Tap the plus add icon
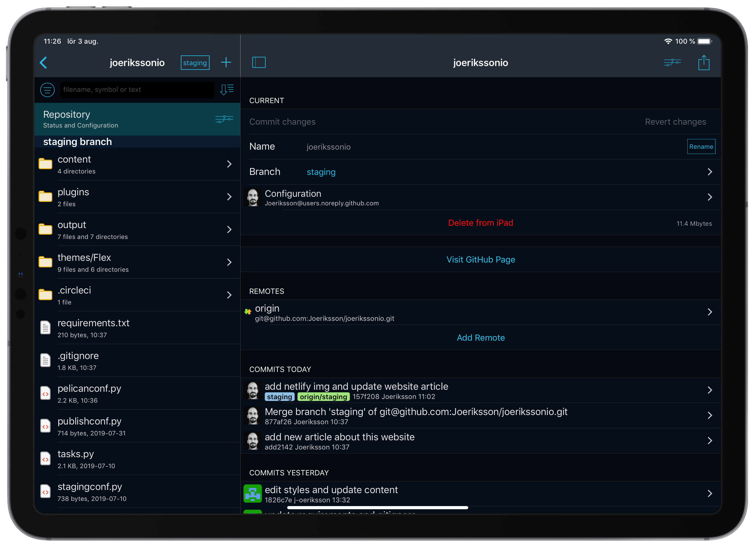Image resolution: width=756 pixels, height=548 pixels. click(226, 62)
